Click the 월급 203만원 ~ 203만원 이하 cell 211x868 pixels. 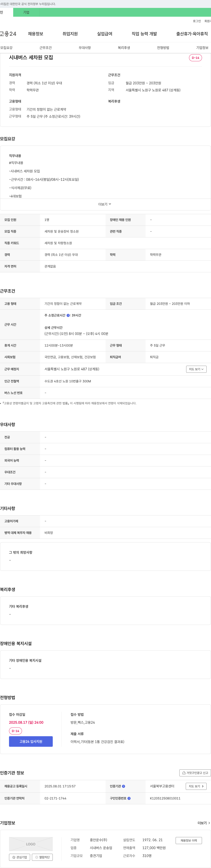pyautogui.click(x=170, y=304)
